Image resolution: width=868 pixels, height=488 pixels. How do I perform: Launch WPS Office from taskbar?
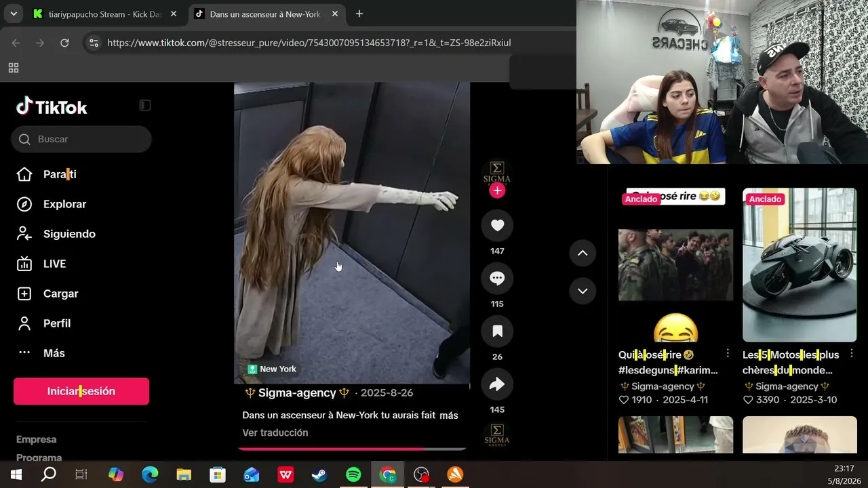point(285,474)
